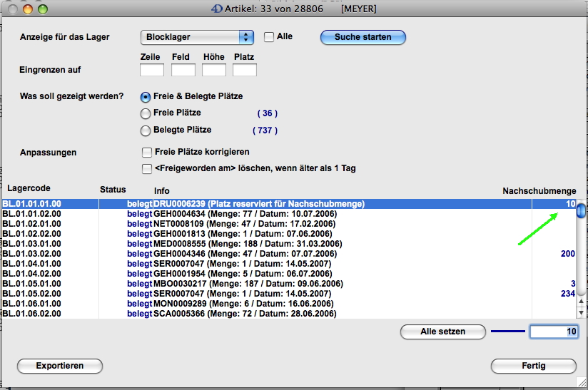Click the Suche starten button
588x390 pixels.
(x=363, y=37)
